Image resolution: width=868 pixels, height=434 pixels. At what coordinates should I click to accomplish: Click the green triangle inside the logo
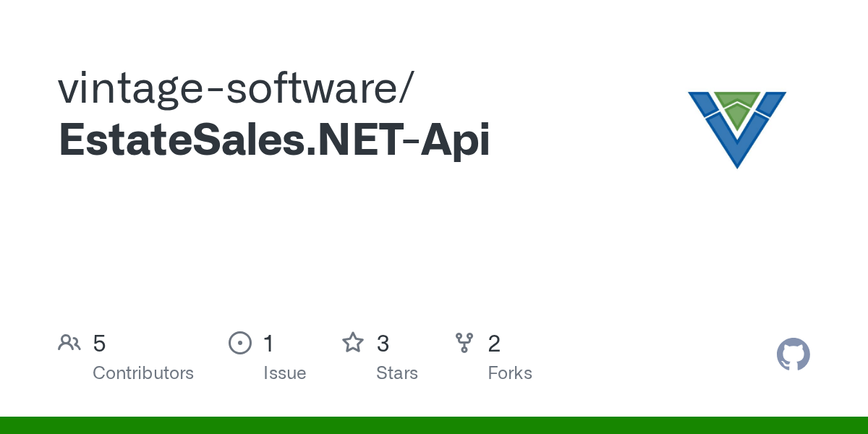[x=737, y=107]
